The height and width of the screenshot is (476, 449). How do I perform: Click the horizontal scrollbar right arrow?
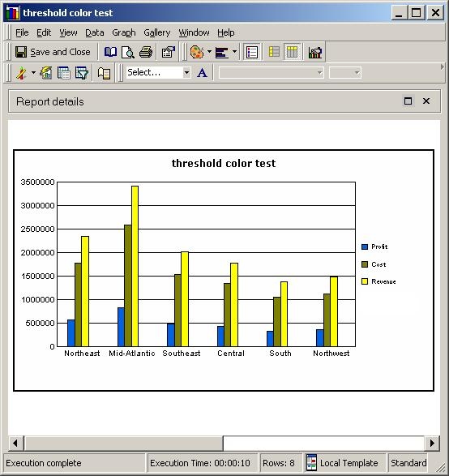pyautogui.click(x=432, y=444)
